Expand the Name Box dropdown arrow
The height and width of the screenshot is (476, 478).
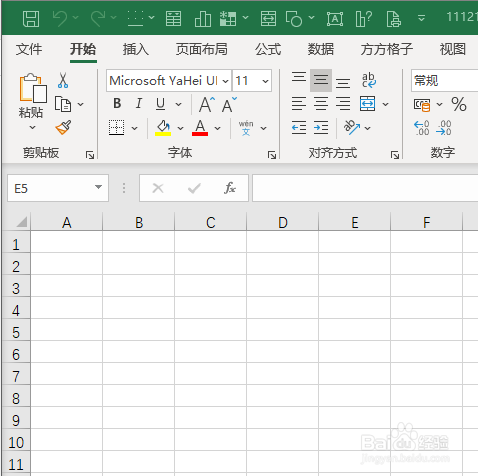point(98,188)
